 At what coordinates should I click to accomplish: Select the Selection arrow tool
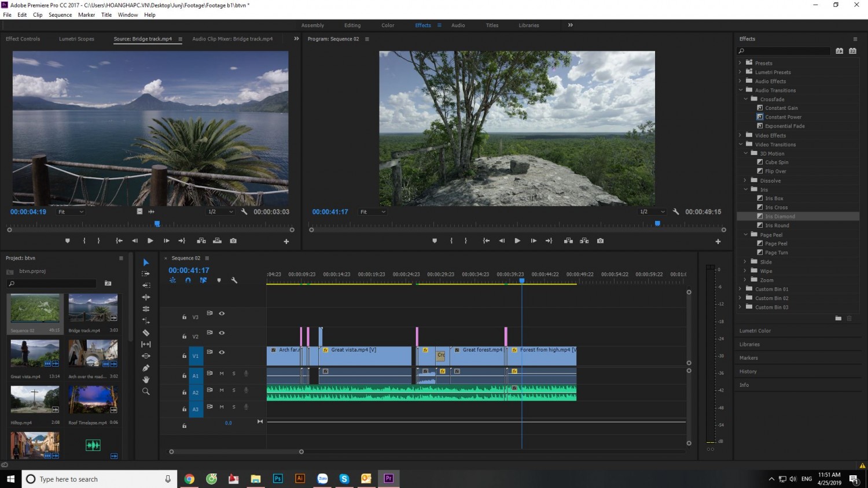pyautogui.click(x=146, y=263)
